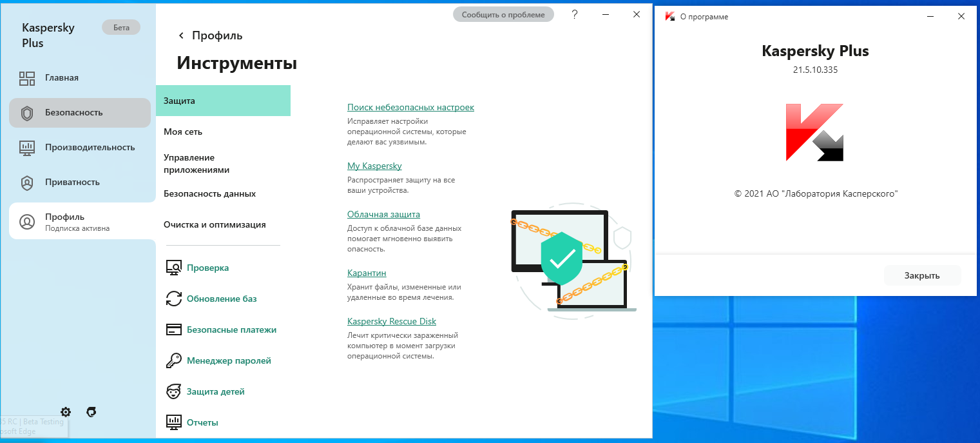Open the Профиль user icon
Image resolution: width=980 pixels, height=443 pixels.
click(x=27, y=222)
